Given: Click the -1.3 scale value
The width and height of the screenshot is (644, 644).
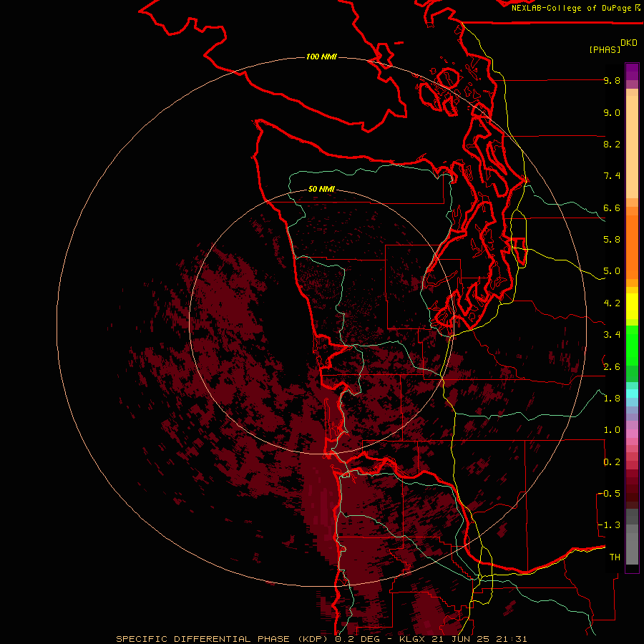Looking at the screenshot, I should tap(609, 525).
